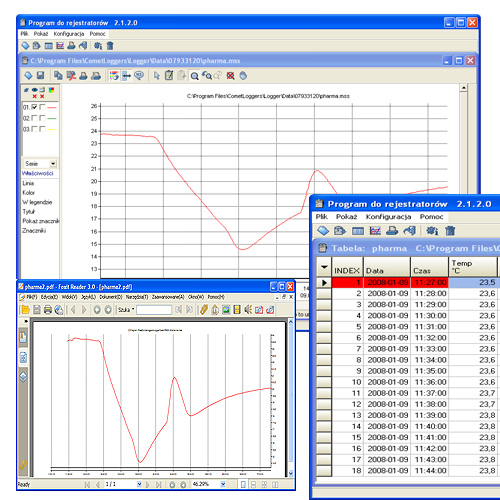
Task: Select the Znaczniki property
Action: tap(34, 230)
